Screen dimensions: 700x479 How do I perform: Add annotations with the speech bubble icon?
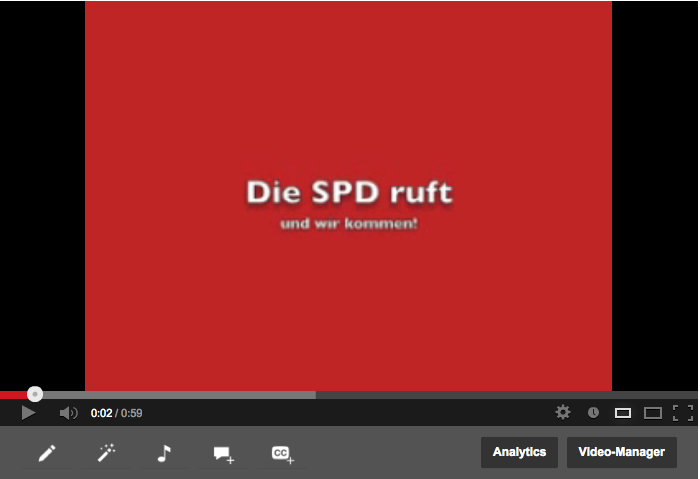click(x=223, y=454)
